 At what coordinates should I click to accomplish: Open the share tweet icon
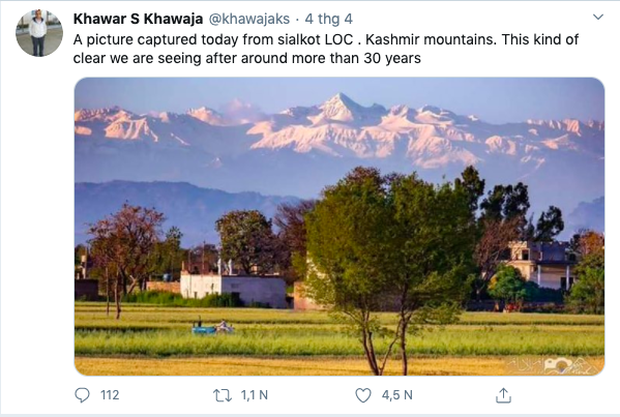pos(503,395)
